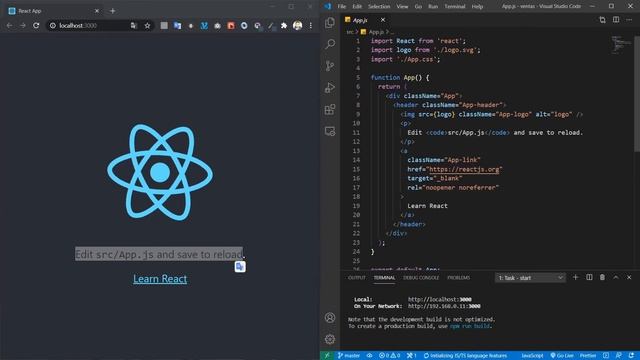The height and width of the screenshot is (360, 640).
Task: Open the Chrome three-dot menu
Action: [311, 25]
